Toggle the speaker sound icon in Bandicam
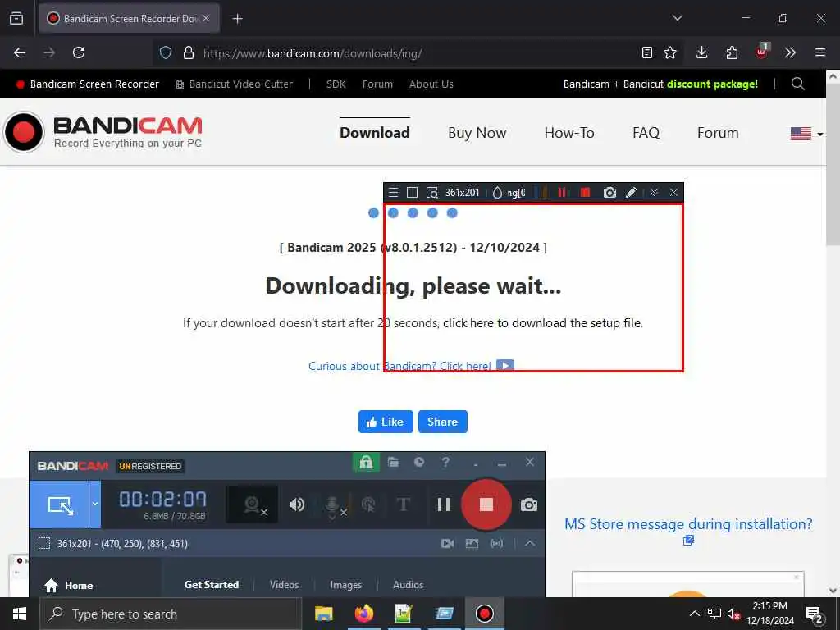The image size is (840, 630). point(296,504)
